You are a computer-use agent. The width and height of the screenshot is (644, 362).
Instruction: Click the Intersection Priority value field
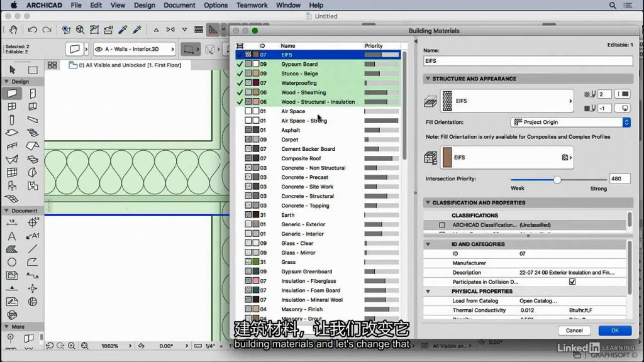[x=619, y=178]
